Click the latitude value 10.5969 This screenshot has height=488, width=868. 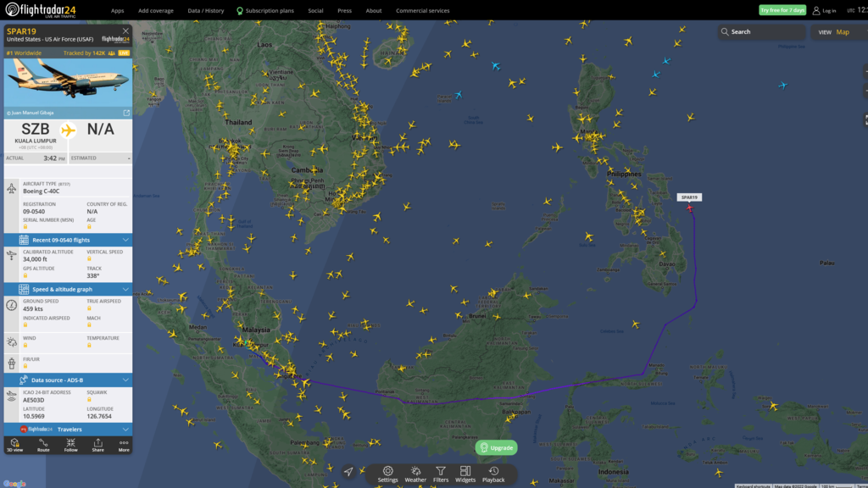(34, 416)
